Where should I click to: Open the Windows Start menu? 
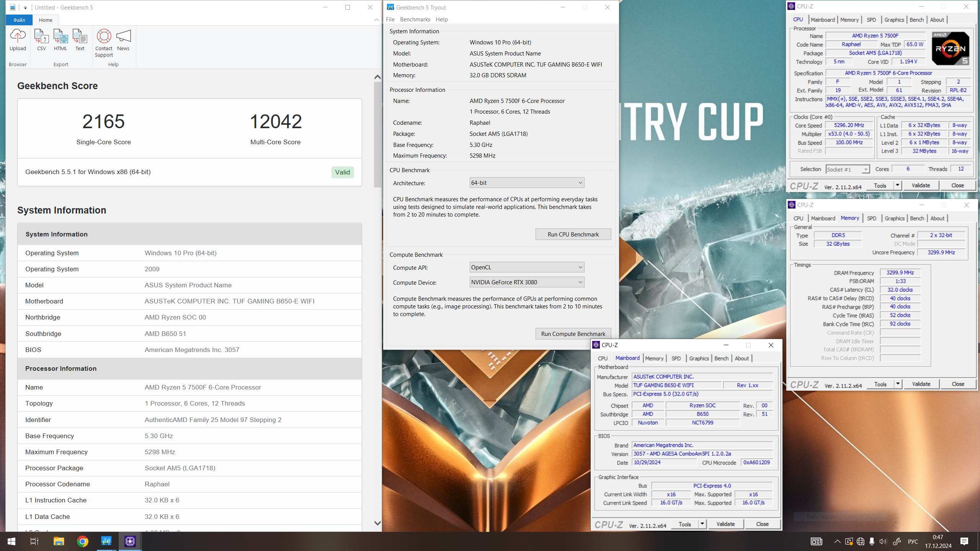[x=11, y=541]
